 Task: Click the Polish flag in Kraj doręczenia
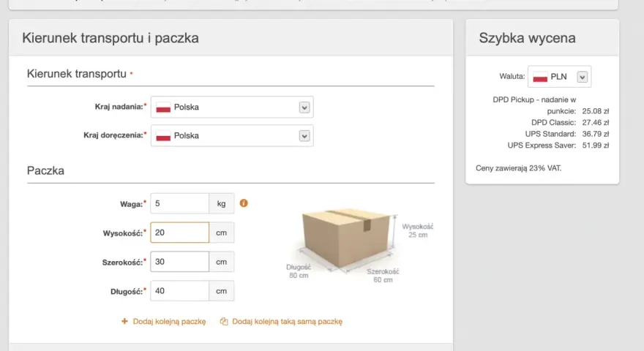click(163, 136)
